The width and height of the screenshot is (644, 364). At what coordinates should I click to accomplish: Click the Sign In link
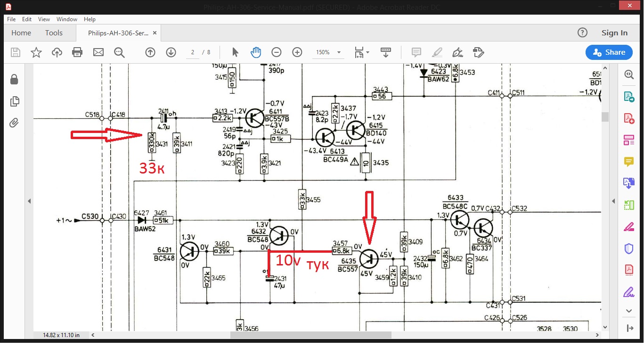pyautogui.click(x=614, y=33)
